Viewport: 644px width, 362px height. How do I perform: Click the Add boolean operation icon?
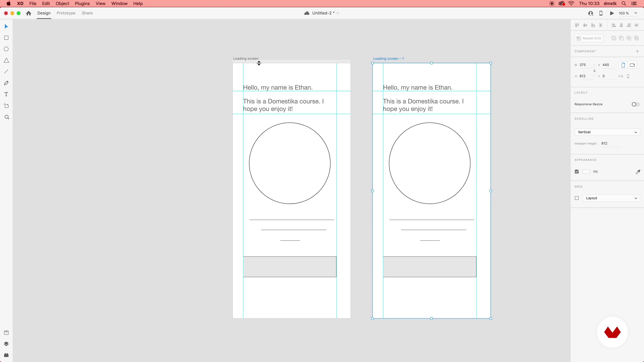click(613, 38)
